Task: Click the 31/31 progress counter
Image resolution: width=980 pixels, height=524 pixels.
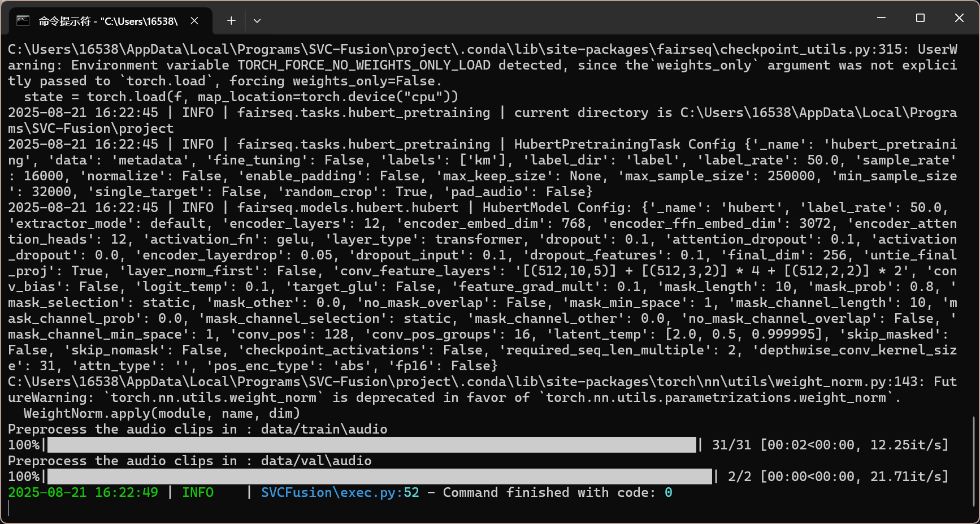Action: [731, 445]
